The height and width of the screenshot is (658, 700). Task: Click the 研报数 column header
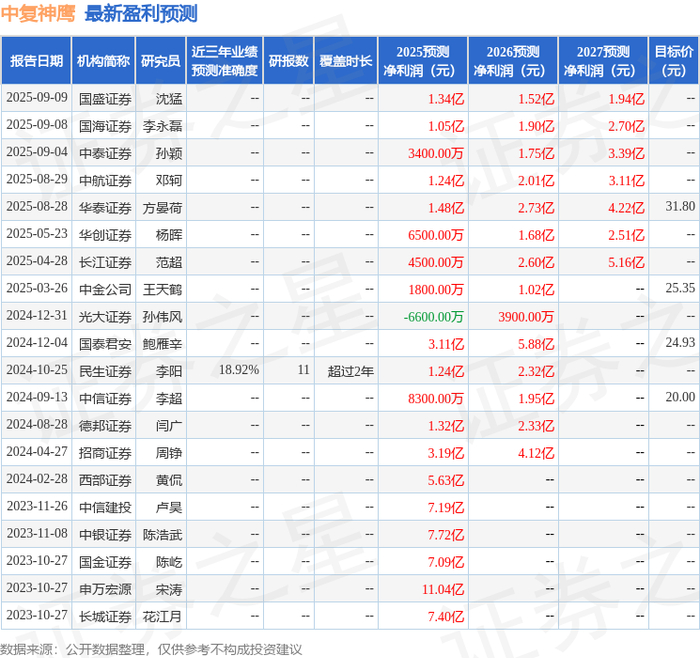coord(288,61)
